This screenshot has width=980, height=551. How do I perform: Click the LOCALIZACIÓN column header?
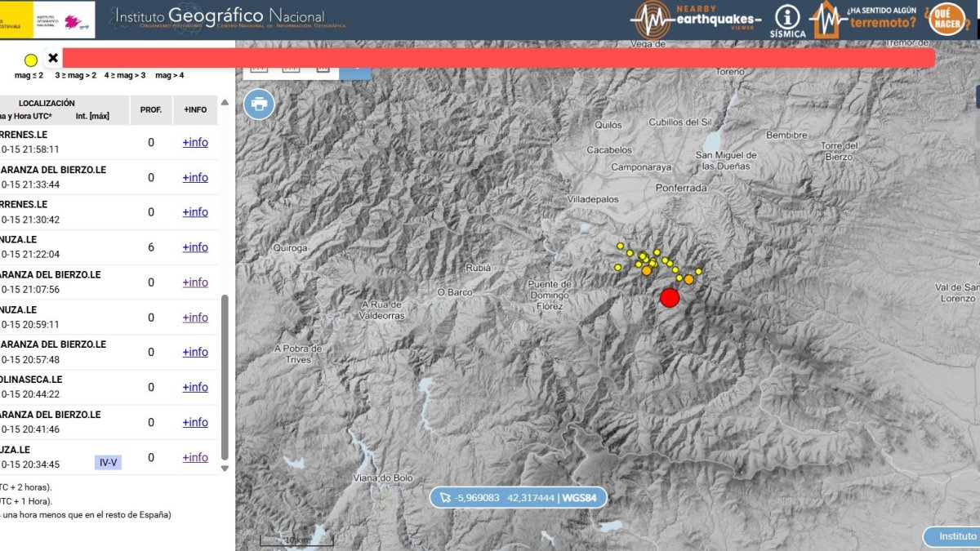click(47, 104)
